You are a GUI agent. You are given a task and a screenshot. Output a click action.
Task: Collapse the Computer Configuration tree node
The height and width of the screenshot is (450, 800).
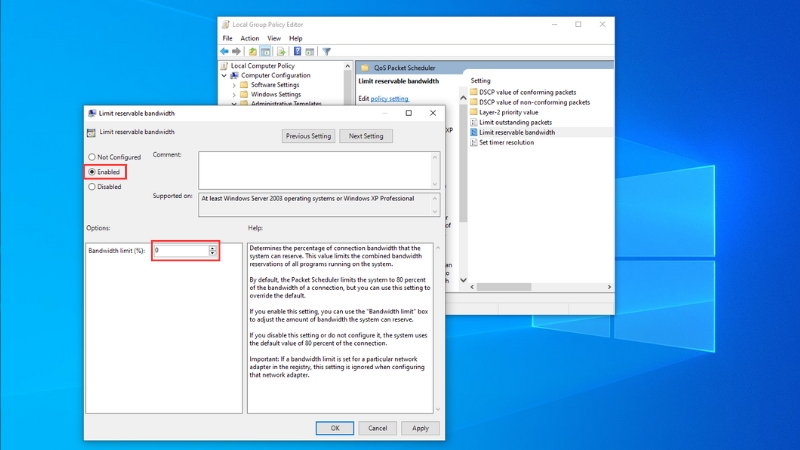coord(225,75)
